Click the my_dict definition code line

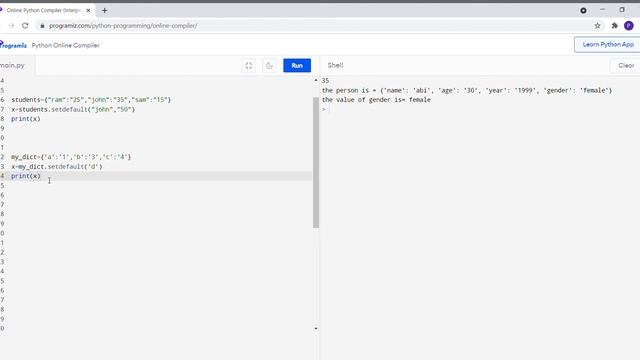[71, 157]
